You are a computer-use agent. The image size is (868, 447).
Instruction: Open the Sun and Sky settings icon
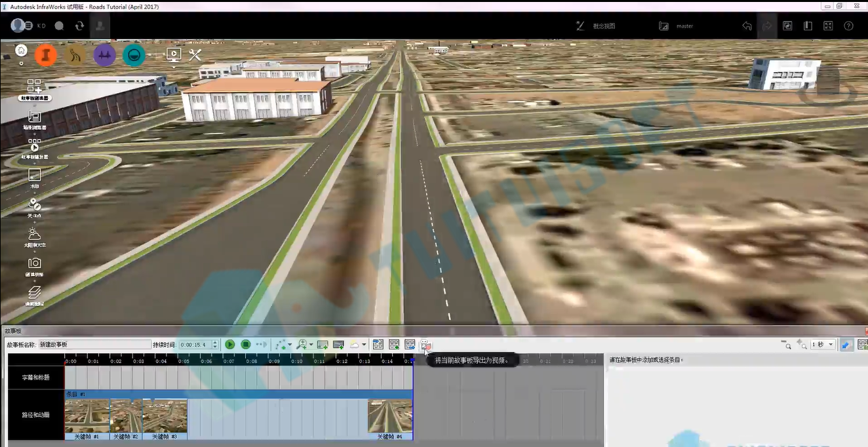pyautogui.click(x=34, y=237)
